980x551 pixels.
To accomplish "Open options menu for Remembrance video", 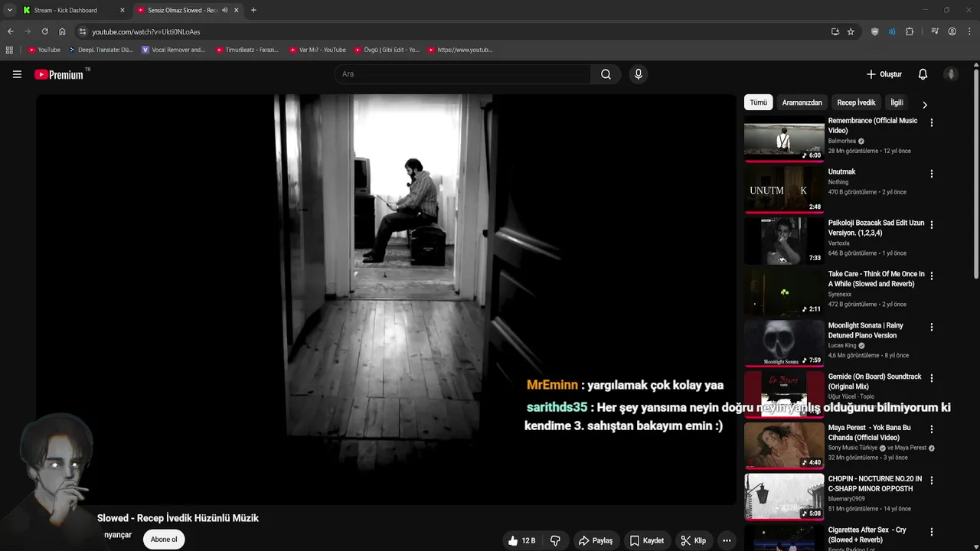I will (931, 122).
